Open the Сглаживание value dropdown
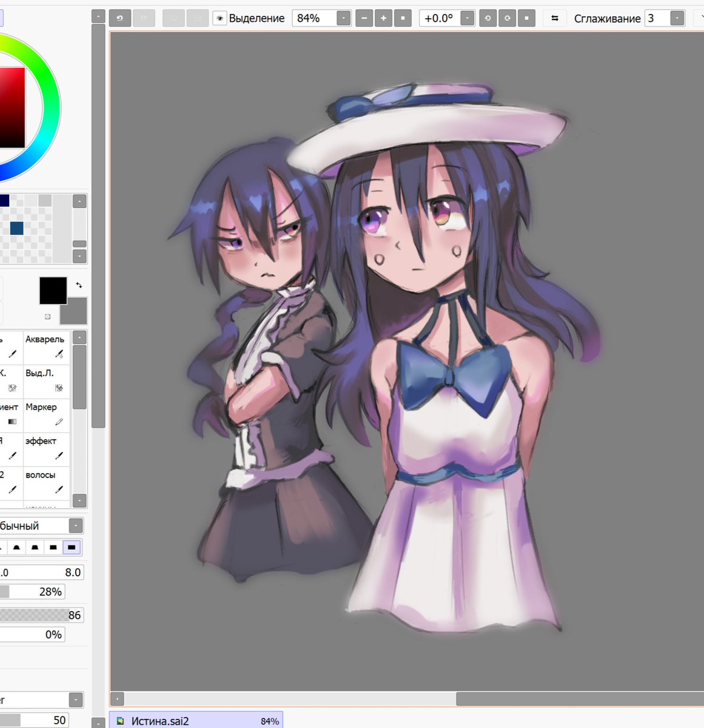This screenshot has height=728, width=704. coord(678,18)
